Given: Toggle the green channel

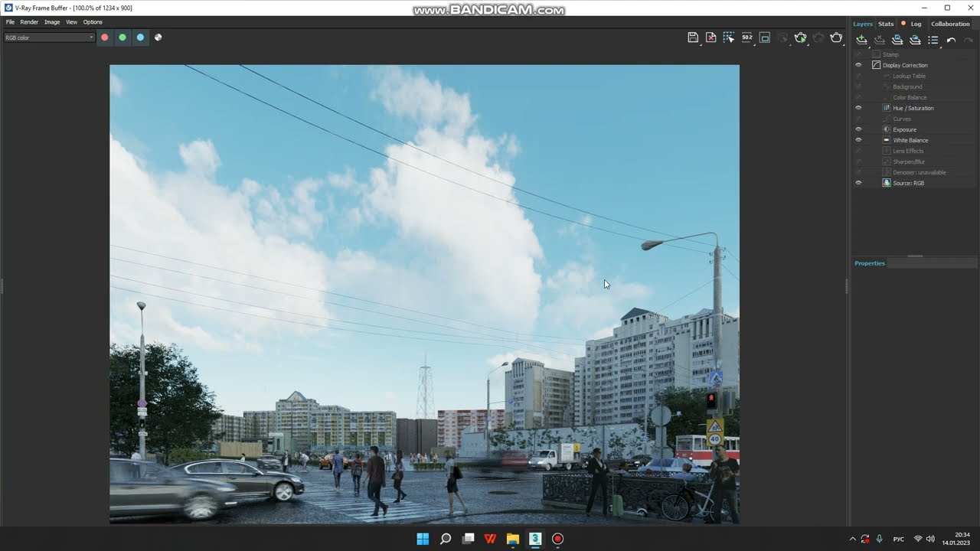Looking at the screenshot, I should coord(122,37).
